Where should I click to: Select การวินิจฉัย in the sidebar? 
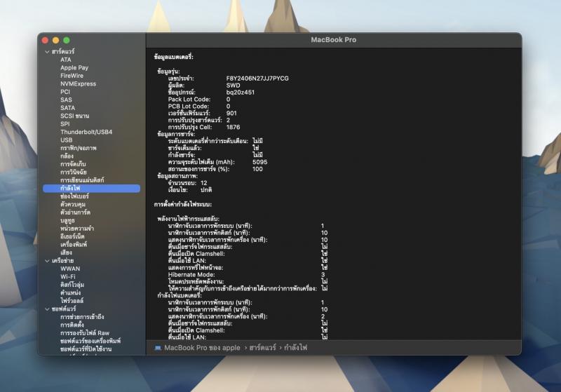click(74, 173)
